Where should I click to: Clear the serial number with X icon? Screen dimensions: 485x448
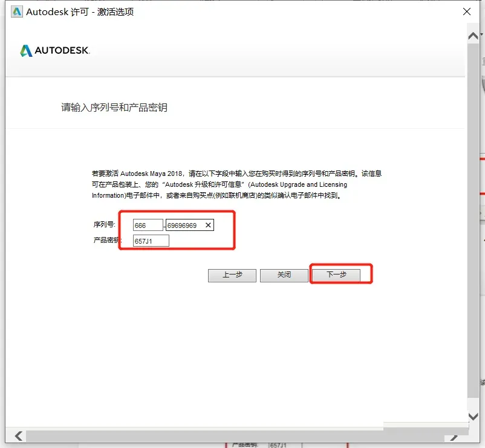pos(208,225)
